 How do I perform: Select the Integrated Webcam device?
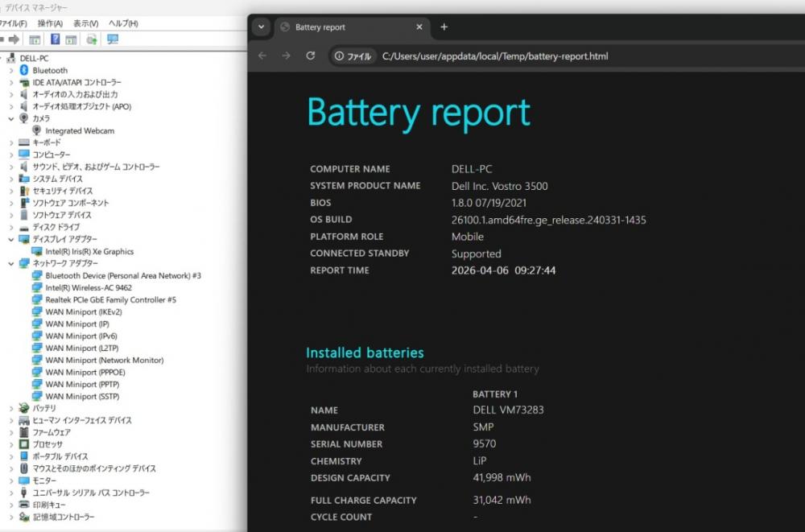pos(80,130)
